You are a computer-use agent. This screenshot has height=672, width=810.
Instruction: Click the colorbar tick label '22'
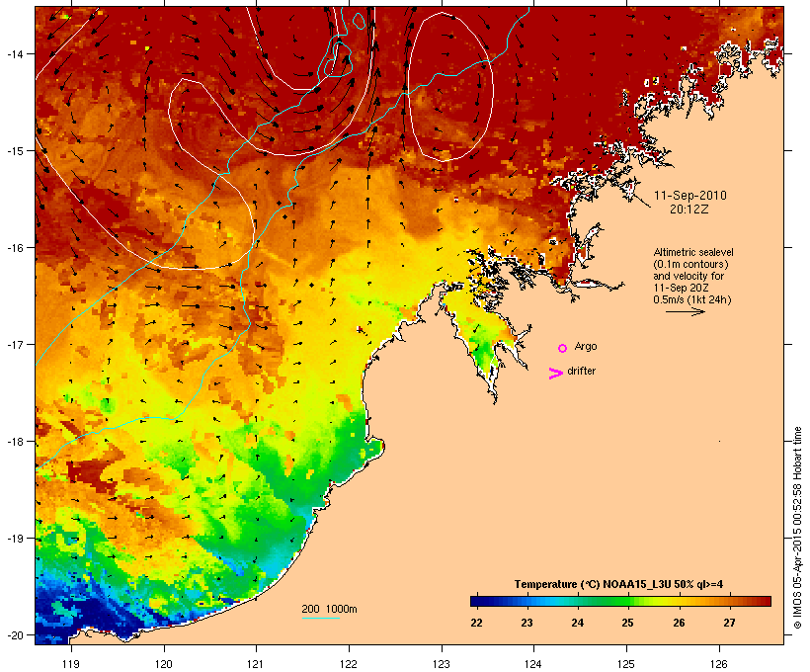[x=476, y=623]
